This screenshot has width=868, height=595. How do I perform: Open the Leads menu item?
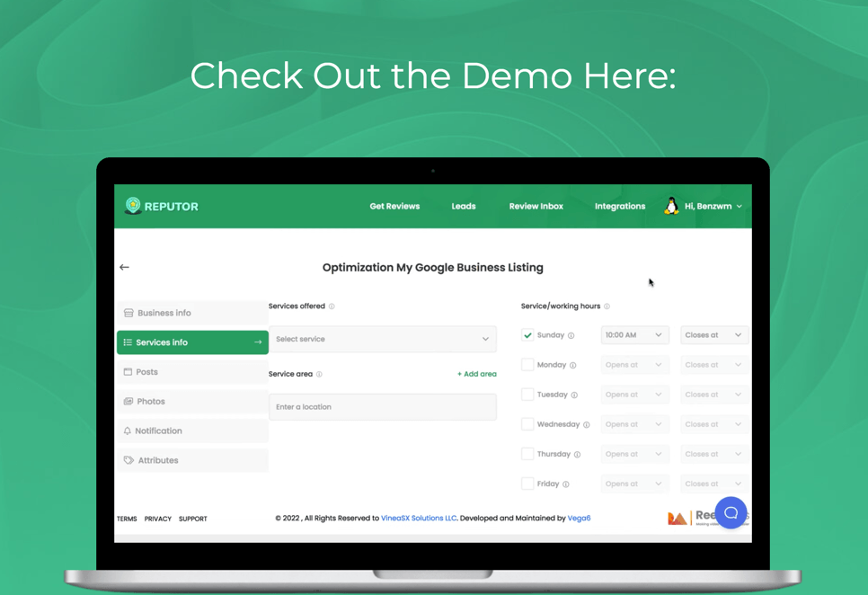point(464,207)
